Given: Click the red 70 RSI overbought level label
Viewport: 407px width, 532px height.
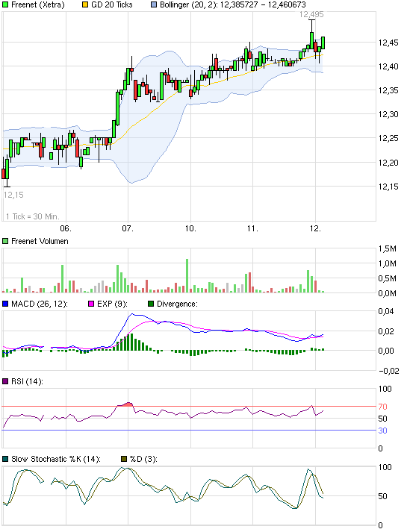Looking at the screenshot, I should pos(382,407).
